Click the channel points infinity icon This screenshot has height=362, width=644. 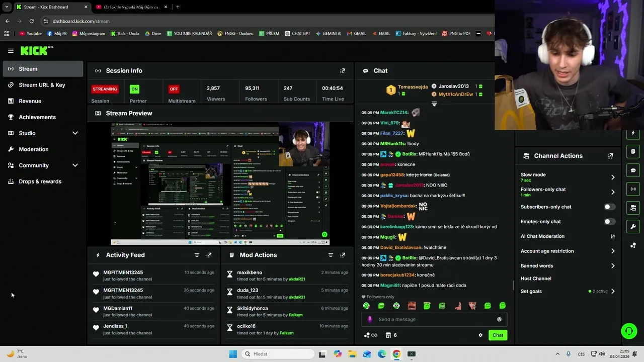coord(371,335)
